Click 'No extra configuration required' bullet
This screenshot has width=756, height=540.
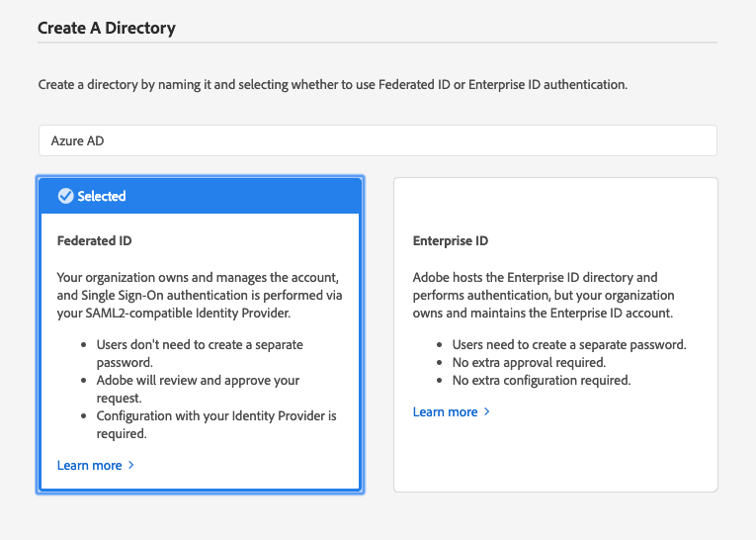point(542,380)
